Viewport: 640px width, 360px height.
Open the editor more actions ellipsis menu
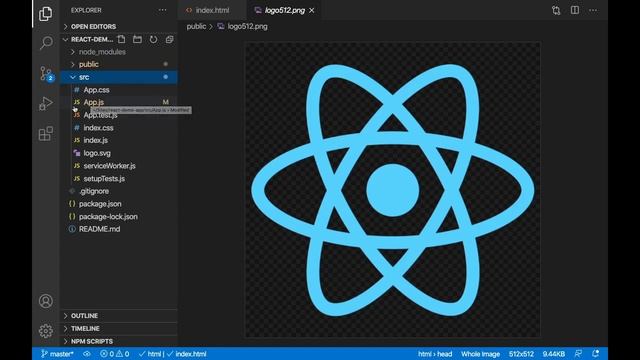click(593, 10)
